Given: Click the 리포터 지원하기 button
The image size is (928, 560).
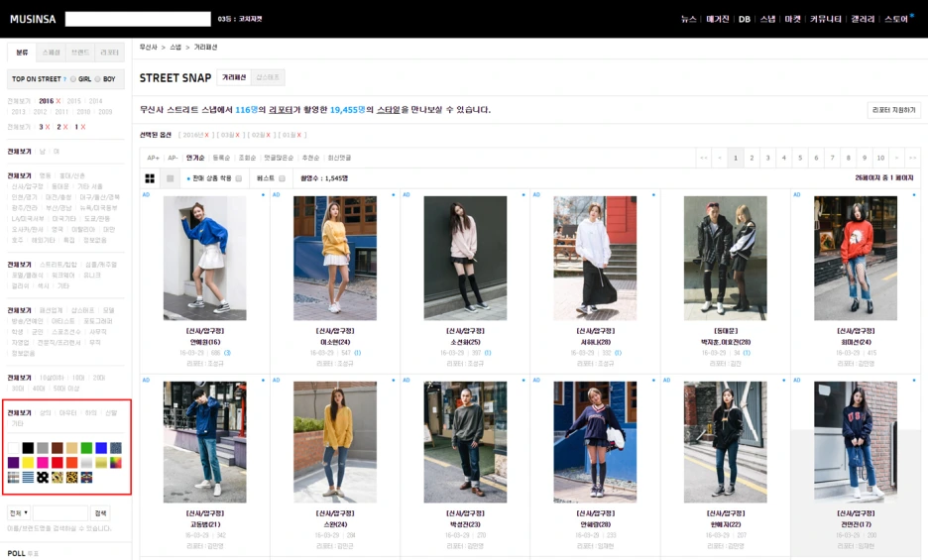Looking at the screenshot, I should tap(893, 110).
